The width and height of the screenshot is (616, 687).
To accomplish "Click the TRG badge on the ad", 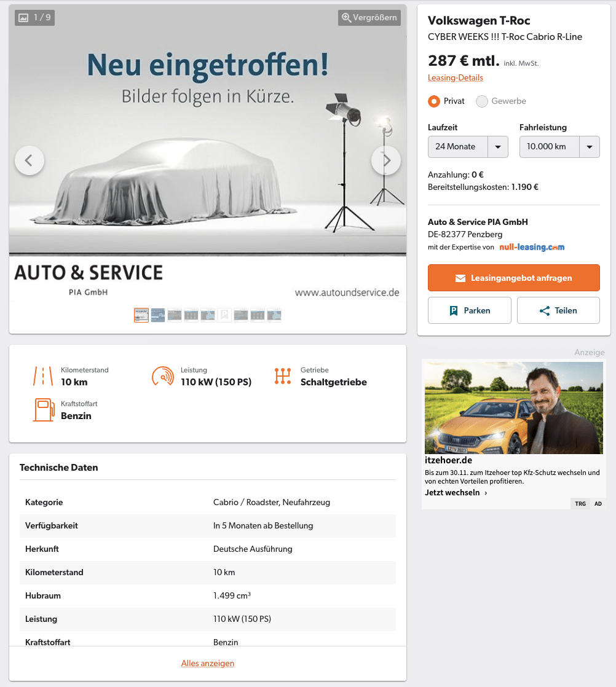I will coord(580,504).
